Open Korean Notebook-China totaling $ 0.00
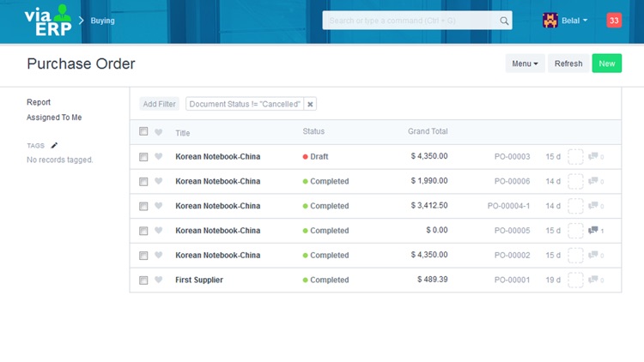Viewport: 644px width, 362px height. click(x=218, y=230)
